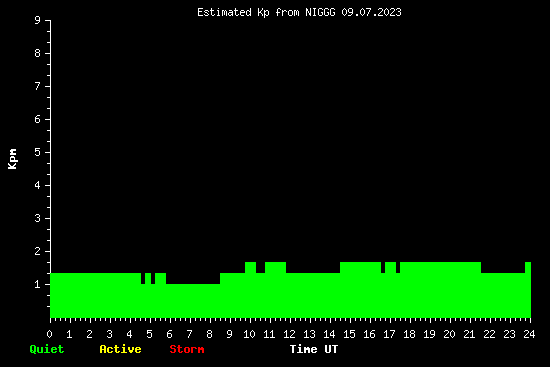Click hour 15 on the time axis
This screenshot has height=367, width=550.
[349, 334]
